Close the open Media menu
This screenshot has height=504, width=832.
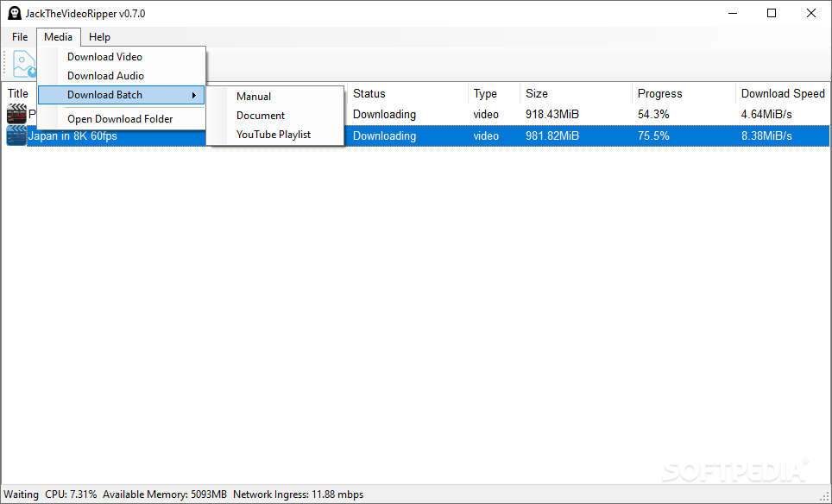(59, 37)
